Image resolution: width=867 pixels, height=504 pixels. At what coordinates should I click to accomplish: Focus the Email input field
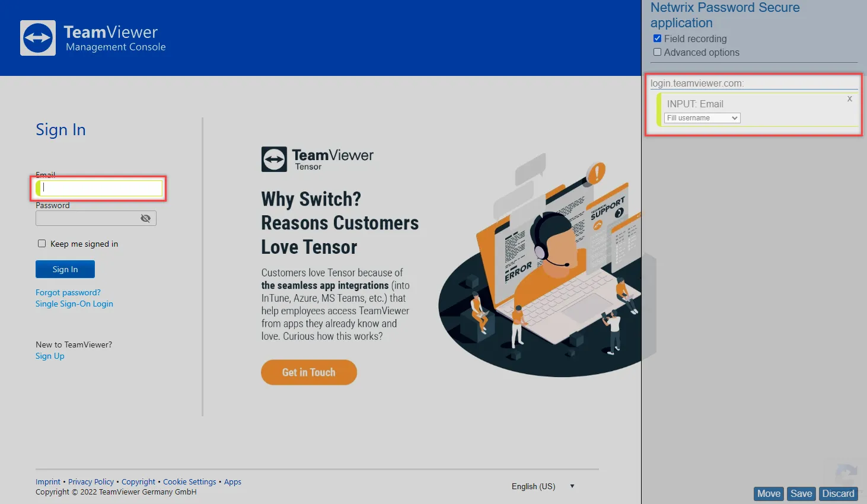tap(99, 188)
